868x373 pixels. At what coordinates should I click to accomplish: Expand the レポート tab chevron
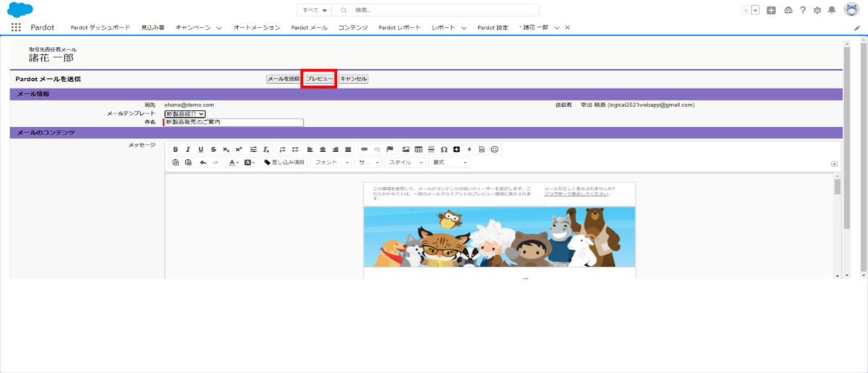click(x=463, y=27)
